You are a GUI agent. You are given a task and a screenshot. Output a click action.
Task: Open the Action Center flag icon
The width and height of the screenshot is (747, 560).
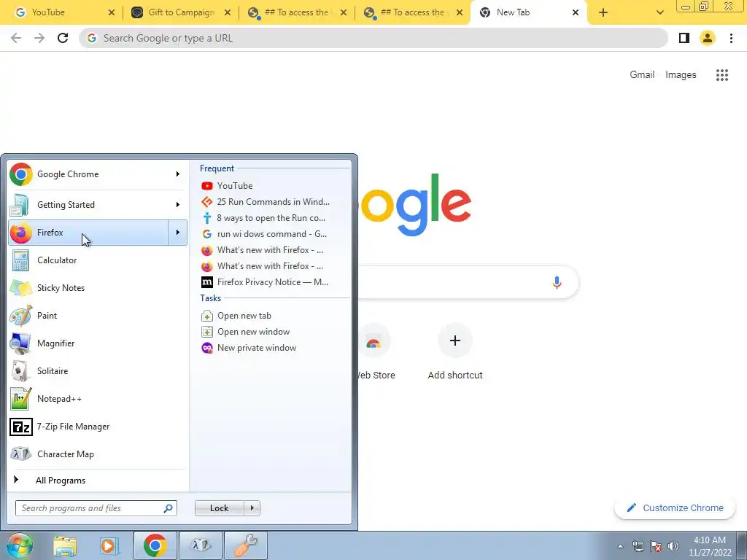click(656, 546)
